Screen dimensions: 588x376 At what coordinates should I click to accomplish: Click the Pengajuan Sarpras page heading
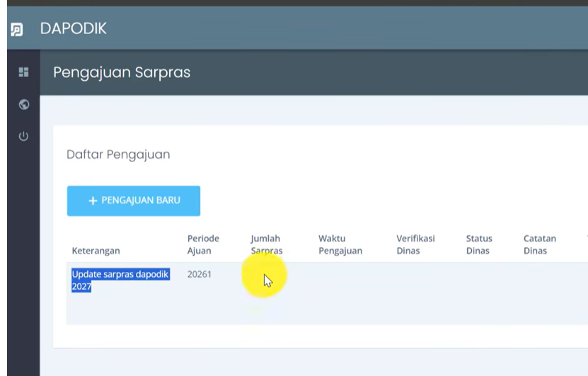click(122, 72)
